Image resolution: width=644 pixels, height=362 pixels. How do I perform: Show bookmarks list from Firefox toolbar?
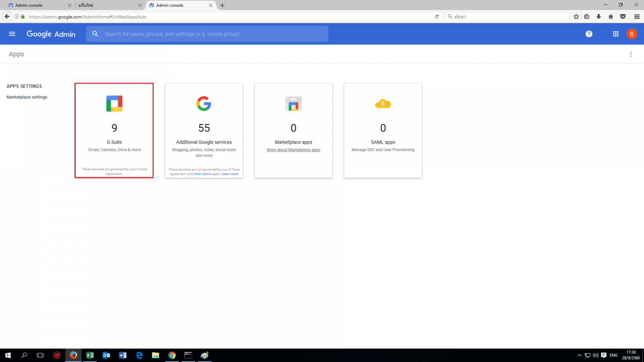click(x=587, y=16)
